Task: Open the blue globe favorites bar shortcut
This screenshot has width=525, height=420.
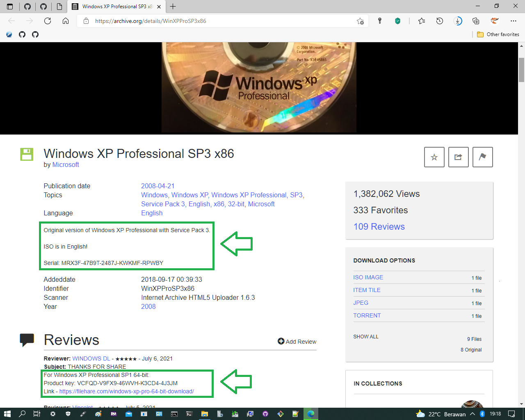Action: 9,34
